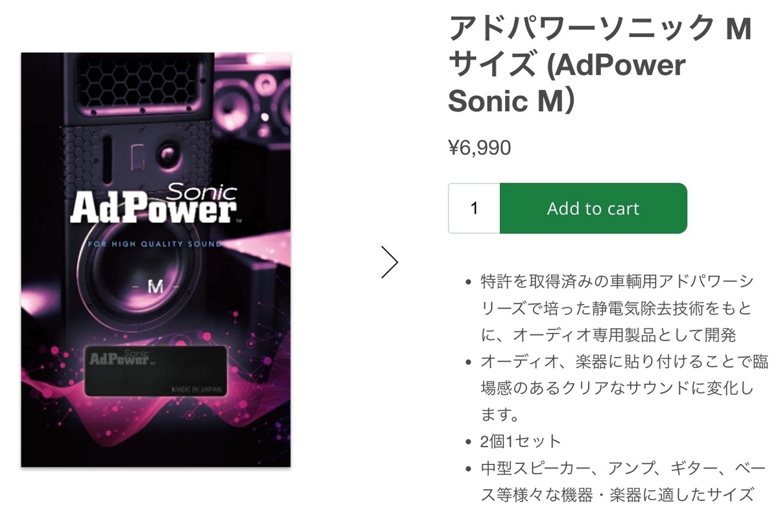Click the M size marking on product image
The image size is (778, 532).
point(157,285)
